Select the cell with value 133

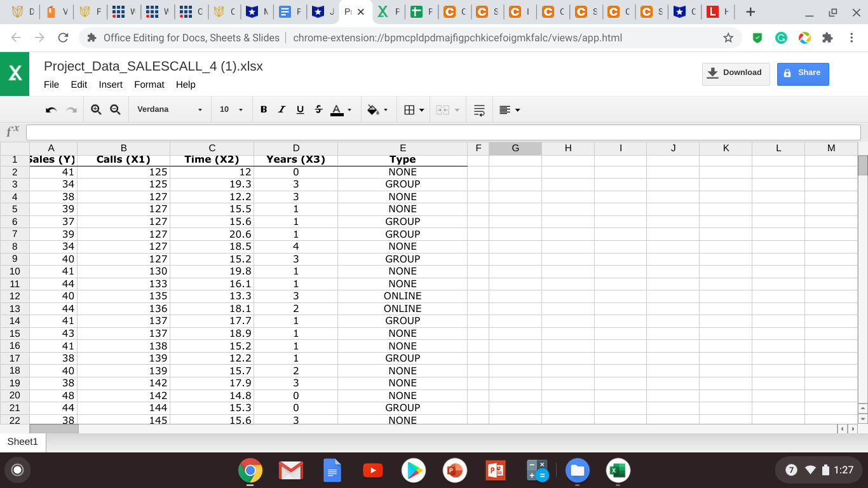(123, 284)
